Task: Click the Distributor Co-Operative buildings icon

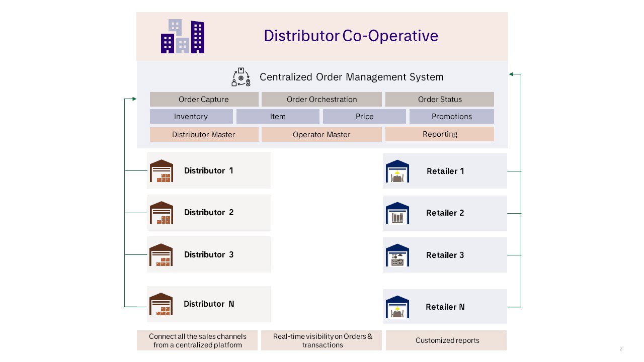Action: 182,37
